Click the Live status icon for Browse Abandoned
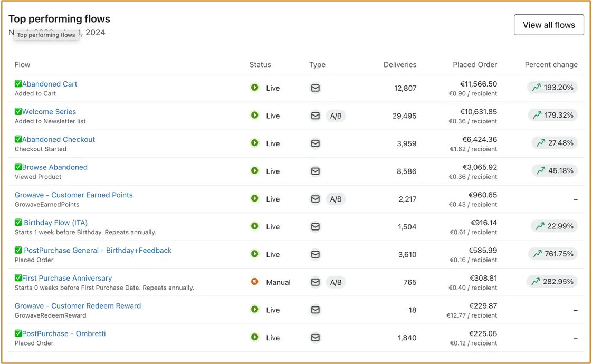Screen dimensions: 592x364 coord(255,171)
